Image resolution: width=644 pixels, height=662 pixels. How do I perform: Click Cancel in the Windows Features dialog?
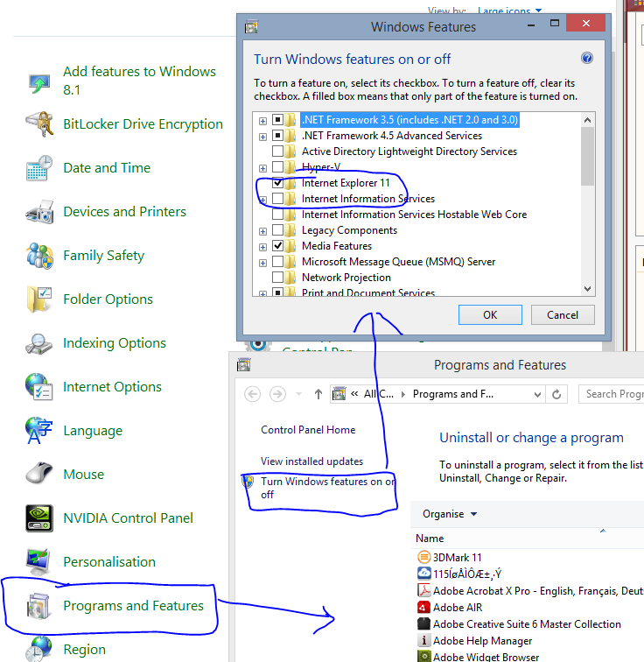click(563, 315)
